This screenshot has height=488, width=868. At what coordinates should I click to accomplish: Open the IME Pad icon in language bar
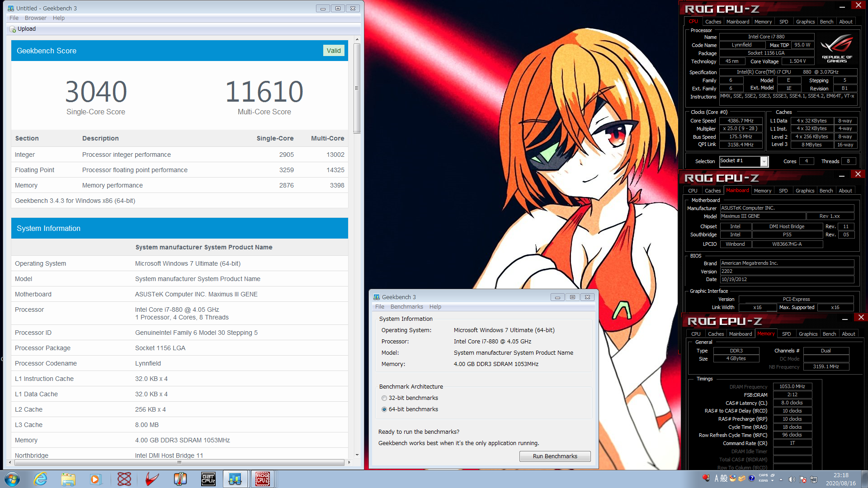pos(733,479)
